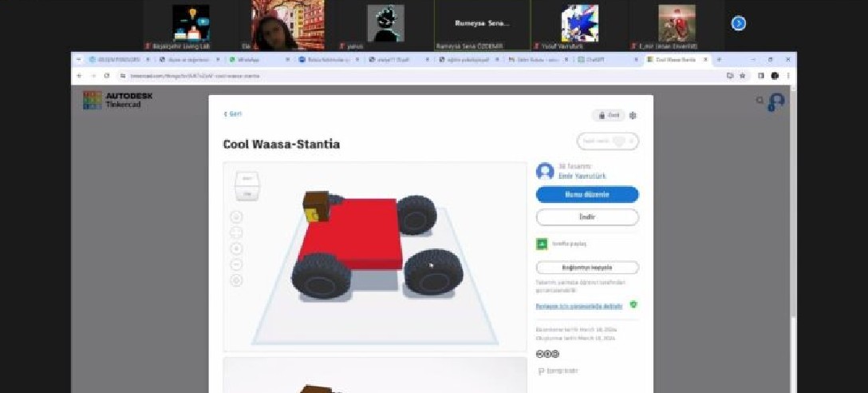Image resolution: width=868 pixels, height=393 pixels.
Task: Click the Autodesk Tinkercad logo
Action: click(117, 100)
